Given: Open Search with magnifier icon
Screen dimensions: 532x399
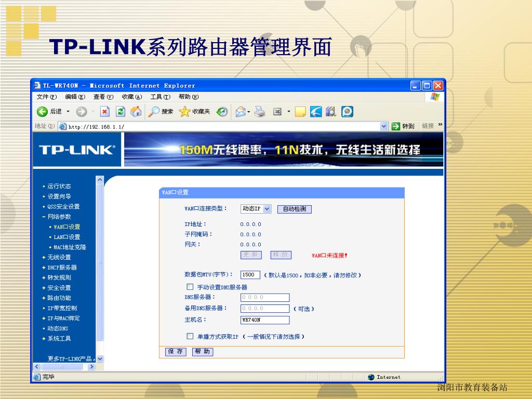Looking at the screenshot, I should (154, 111).
